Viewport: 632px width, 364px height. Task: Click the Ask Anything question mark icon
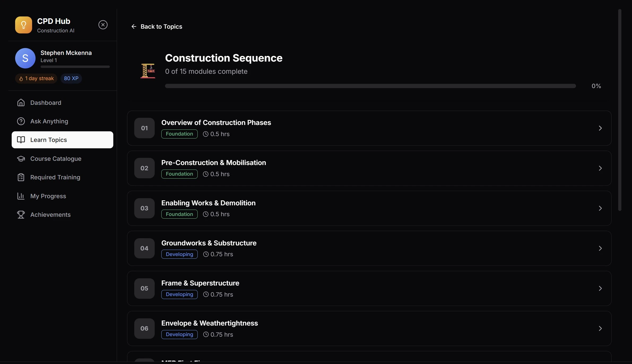(21, 121)
